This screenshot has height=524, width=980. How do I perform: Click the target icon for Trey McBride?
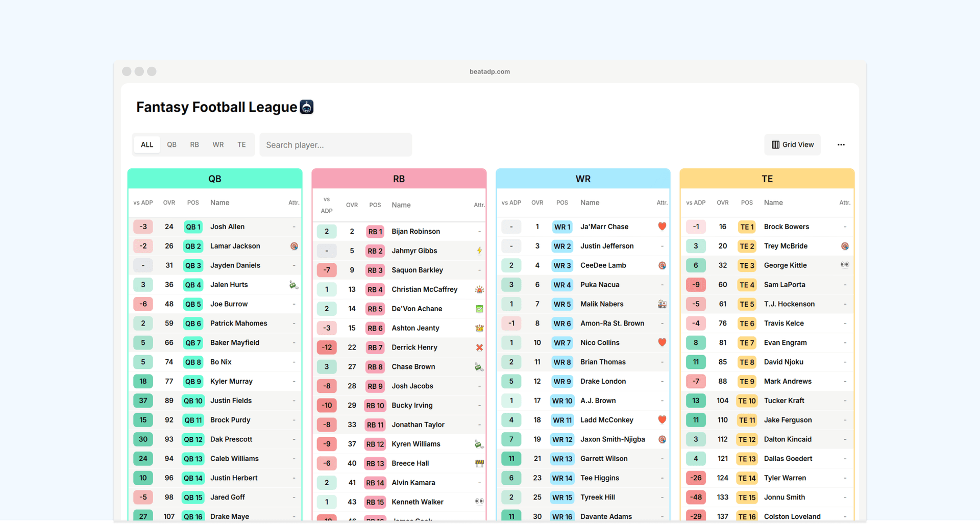pyautogui.click(x=845, y=246)
